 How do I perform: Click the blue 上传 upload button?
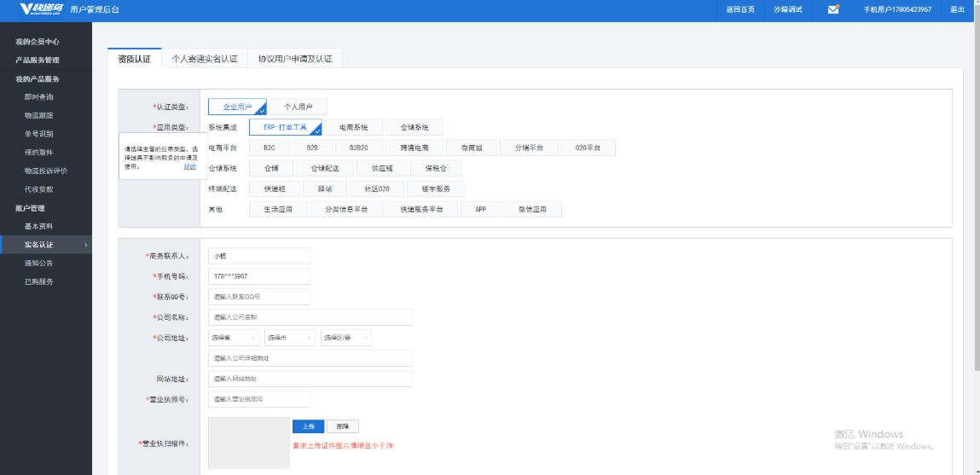click(308, 426)
